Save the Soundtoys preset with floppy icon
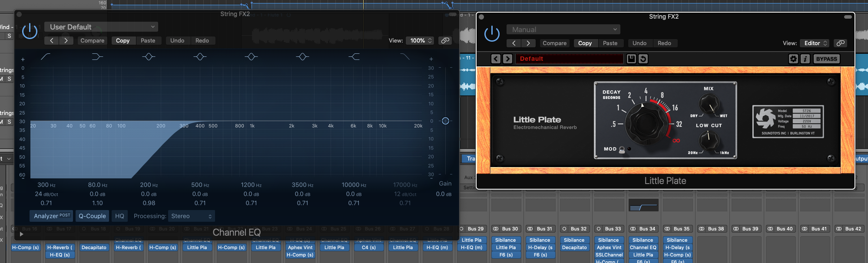Image resolution: width=868 pixels, height=263 pixels. point(631,59)
